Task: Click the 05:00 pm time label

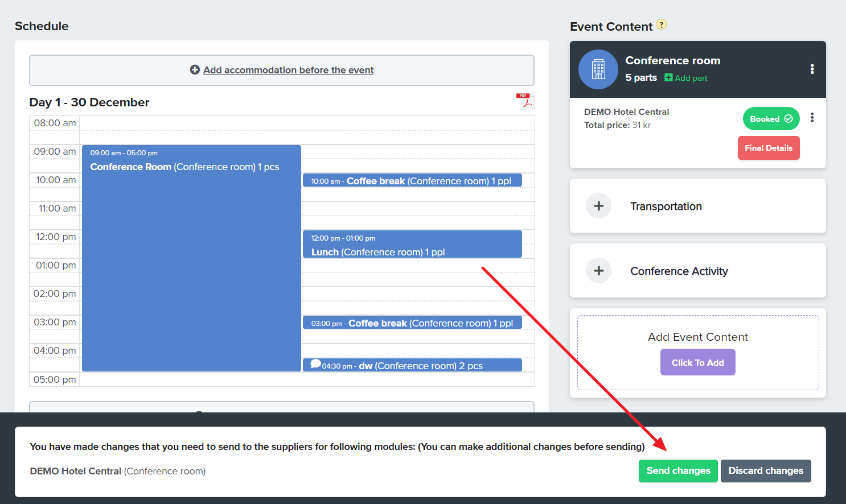Action: (55, 379)
